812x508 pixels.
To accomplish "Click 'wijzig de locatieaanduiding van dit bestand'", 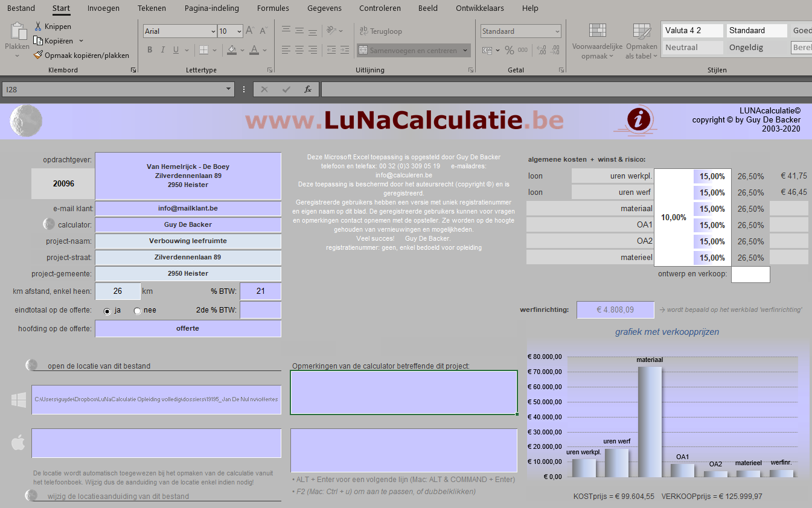I will coord(118,496).
